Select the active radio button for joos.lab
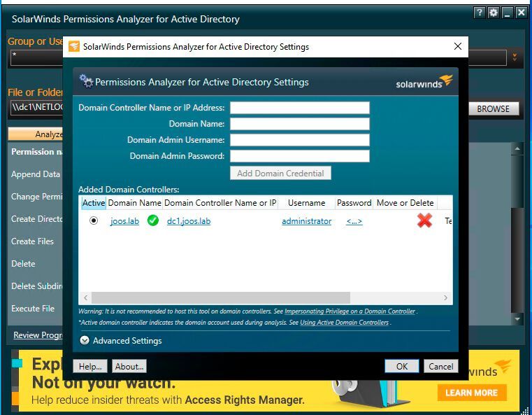 [x=94, y=220]
